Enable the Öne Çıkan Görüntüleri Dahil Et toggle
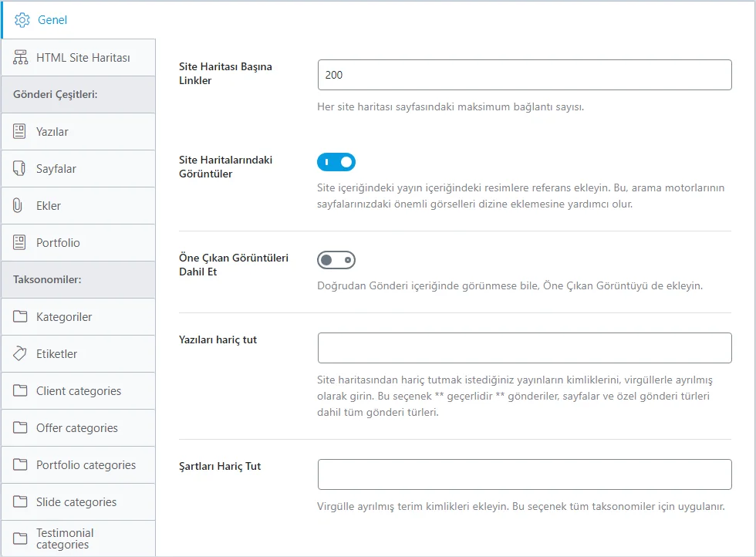This screenshot has width=756, height=557. coord(336,260)
